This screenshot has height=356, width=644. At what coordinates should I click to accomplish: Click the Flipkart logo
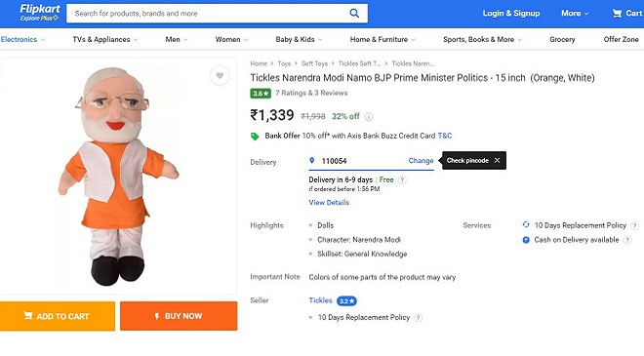[39, 13]
